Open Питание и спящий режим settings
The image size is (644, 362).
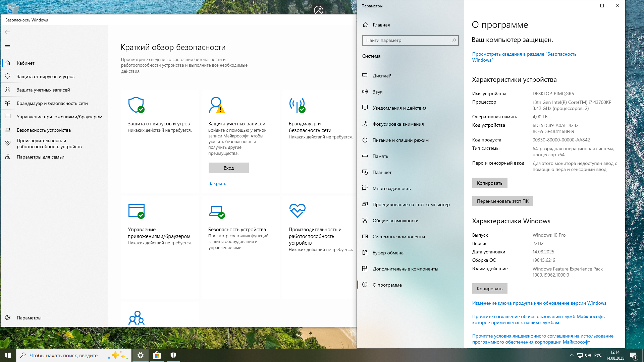[x=411, y=140]
